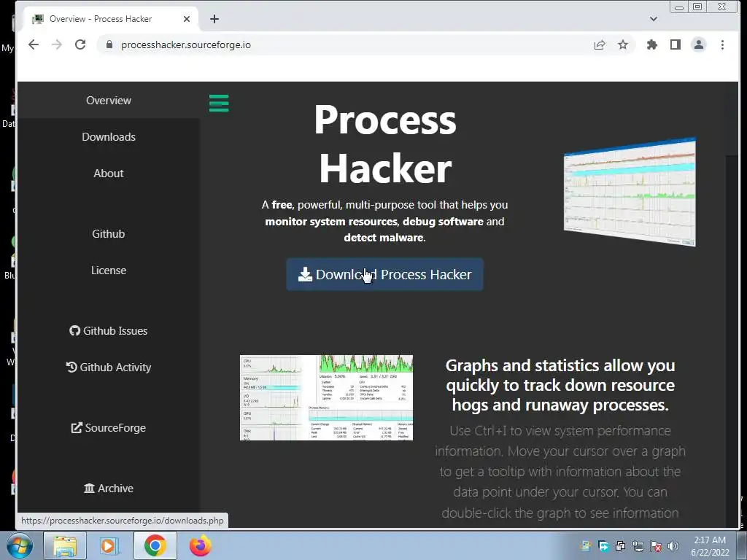Open the Chrome extensions puzzle icon
The image size is (747, 560).
[x=651, y=44]
